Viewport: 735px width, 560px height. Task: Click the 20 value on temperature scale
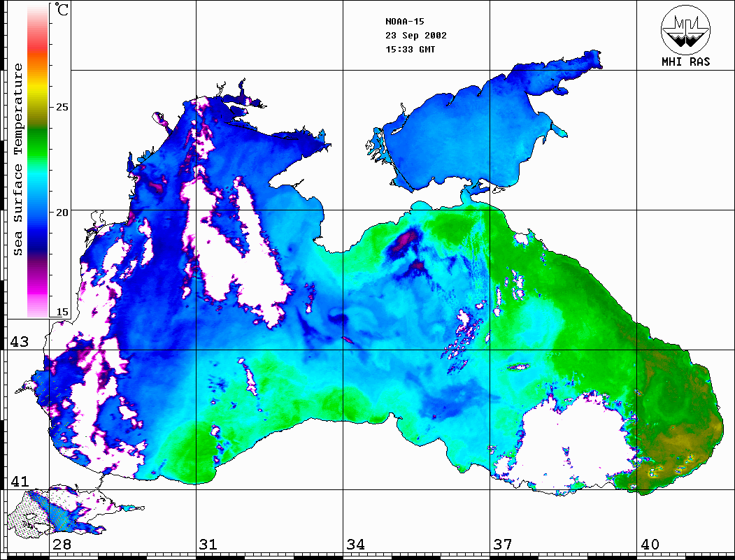coord(62,213)
